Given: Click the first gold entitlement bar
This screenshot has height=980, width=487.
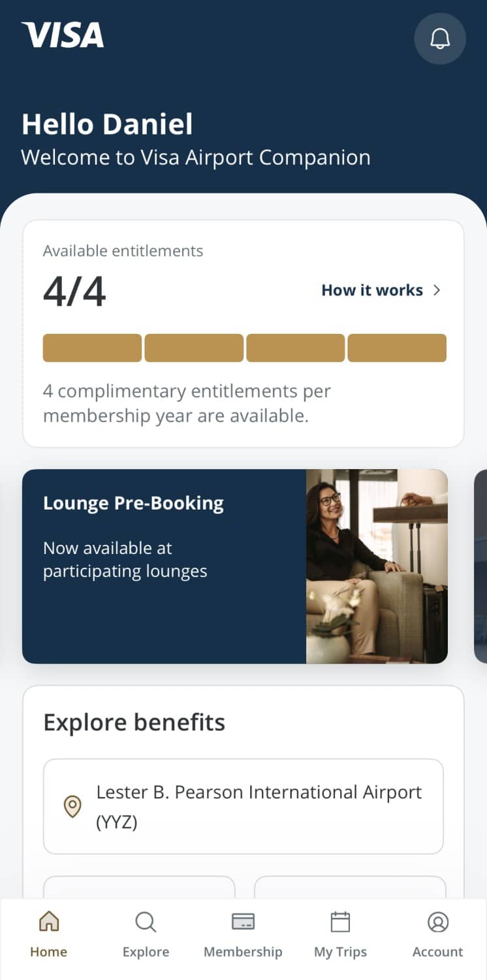Looking at the screenshot, I should (92, 348).
